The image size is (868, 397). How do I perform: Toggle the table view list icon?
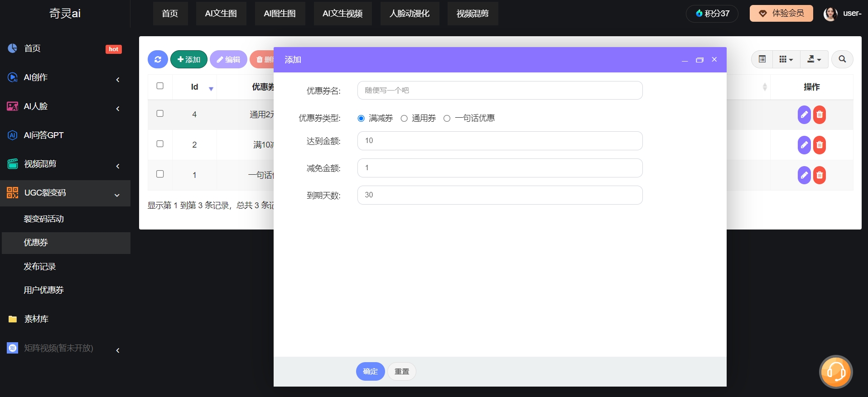point(762,59)
